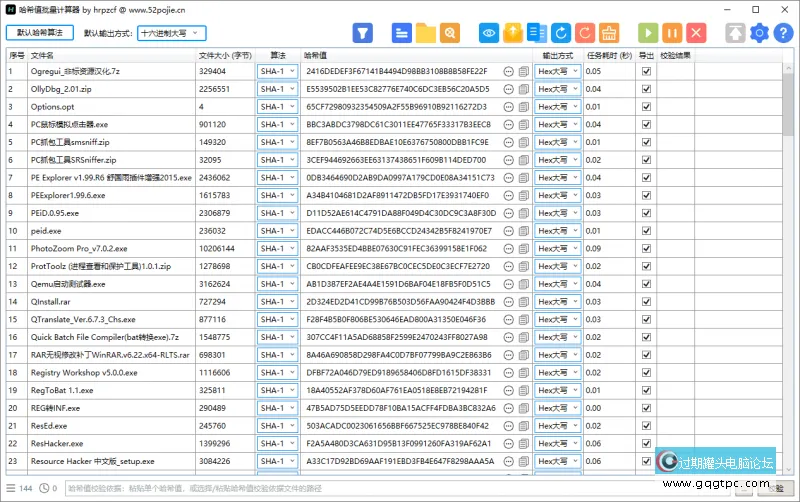
Task: Select file name Quick Batch File Compiler
Action: 105,337
